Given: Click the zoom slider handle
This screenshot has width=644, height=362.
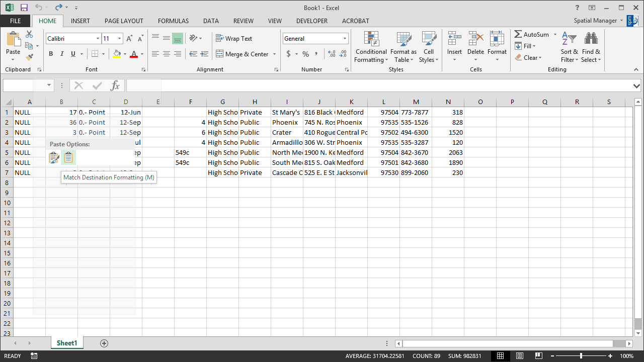Looking at the screenshot, I should 581,356.
